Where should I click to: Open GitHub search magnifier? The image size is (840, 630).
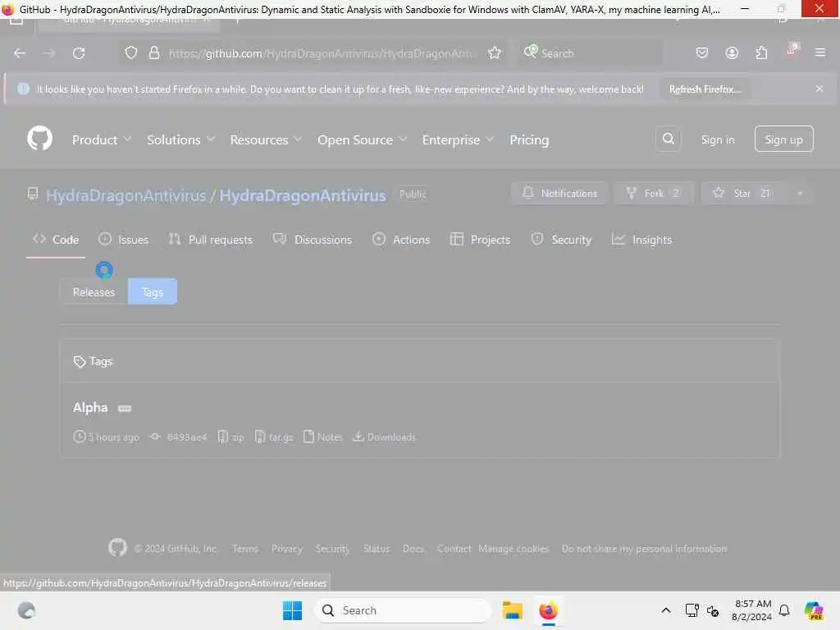(x=668, y=139)
